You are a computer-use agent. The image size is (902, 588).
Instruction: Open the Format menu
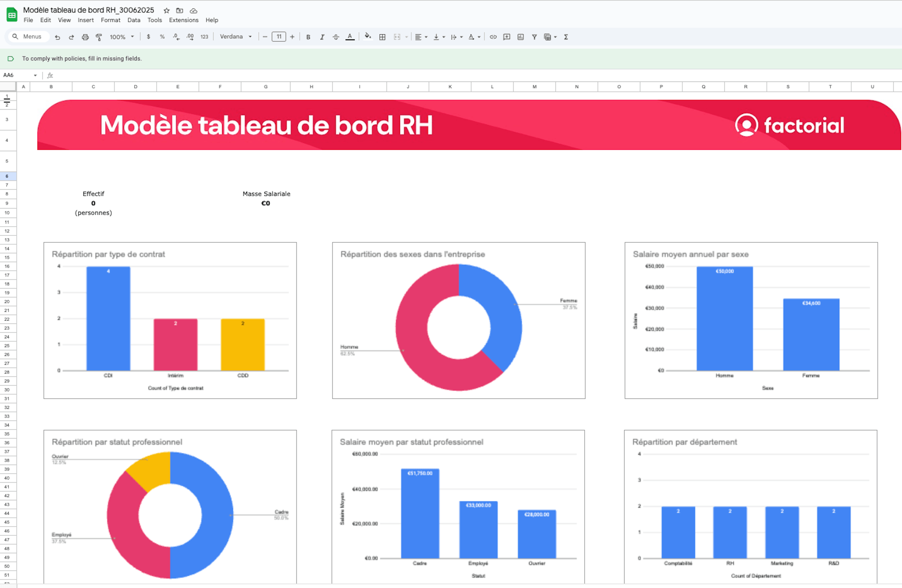tap(110, 20)
